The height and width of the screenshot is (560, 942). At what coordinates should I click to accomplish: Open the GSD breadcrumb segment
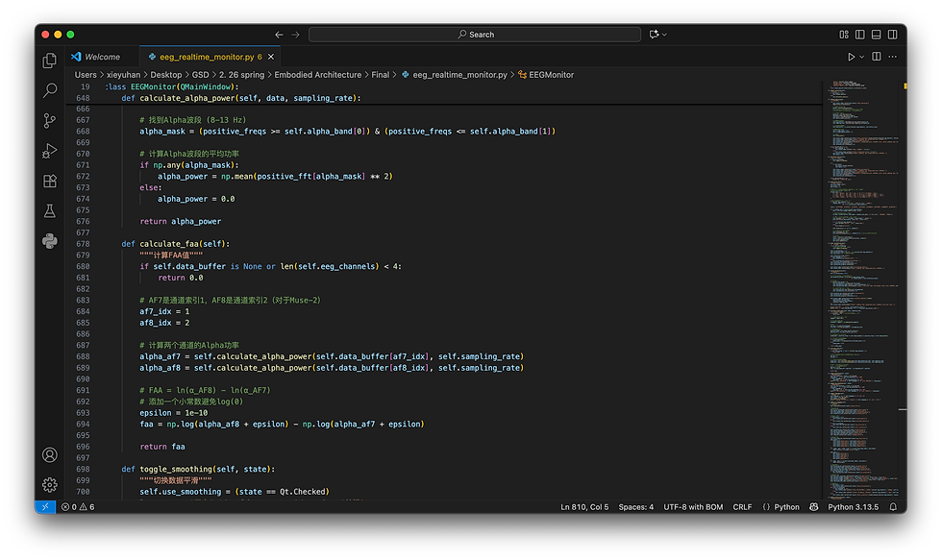[200, 74]
